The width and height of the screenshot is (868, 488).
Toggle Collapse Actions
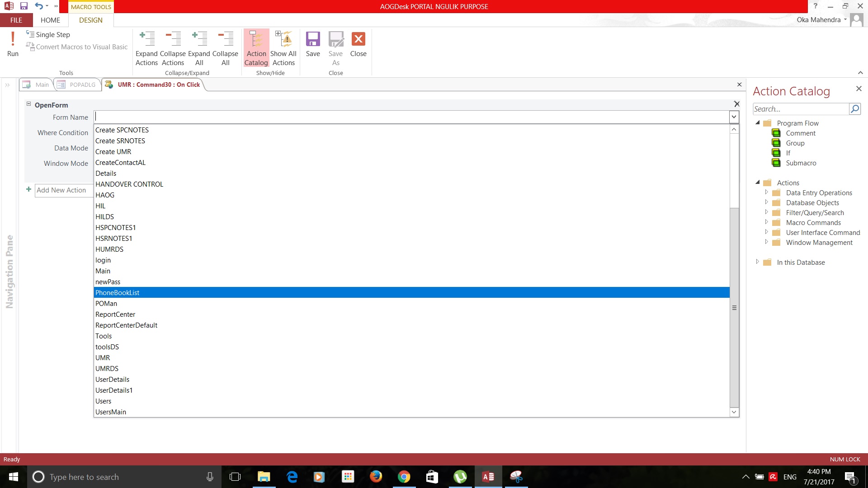click(x=173, y=47)
